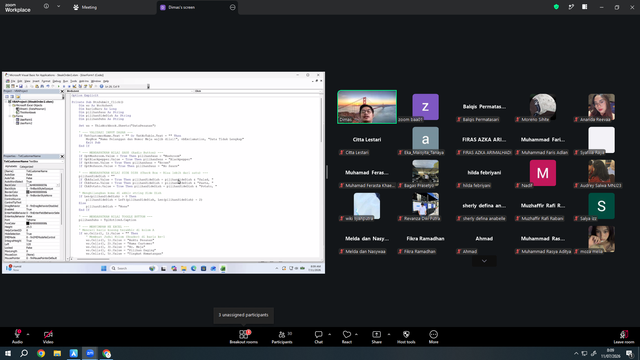The height and width of the screenshot is (360, 640).
Task: Click the minus icon on Dimas's screen tab
Action: tap(233, 7)
